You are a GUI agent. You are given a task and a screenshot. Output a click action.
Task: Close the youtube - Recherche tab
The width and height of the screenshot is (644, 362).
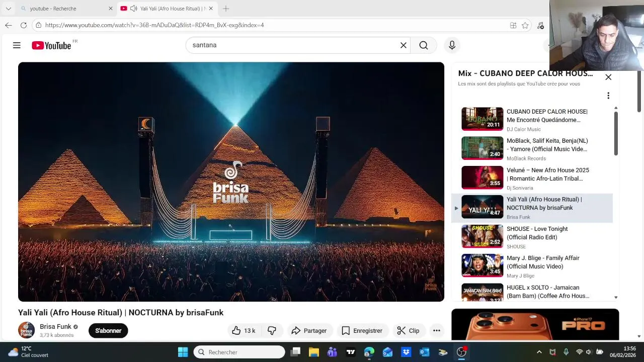(111, 9)
